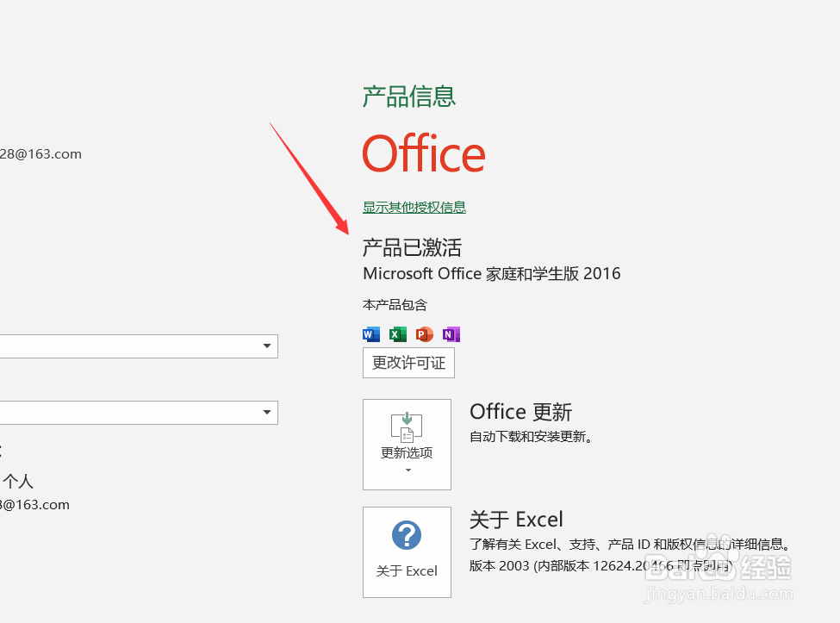This screenshot has width=840, height=623.
Task: Click the 产品已激活 activation status text
Action: pyautogui.click(x=412, y=247)
